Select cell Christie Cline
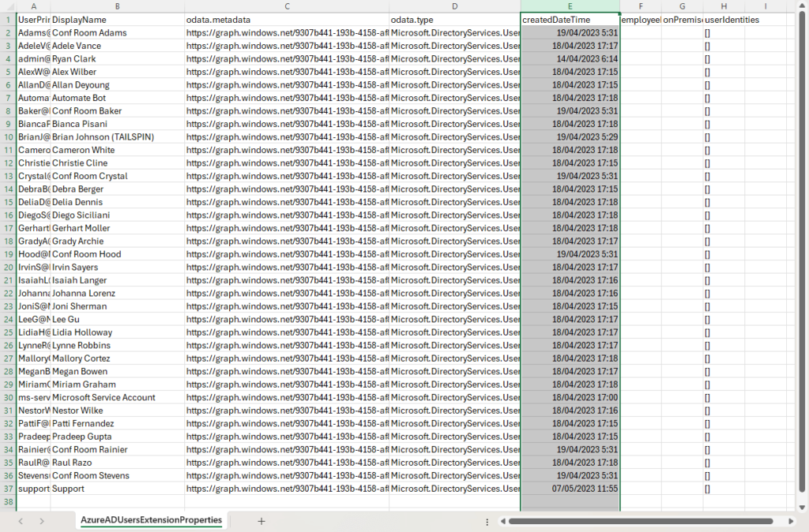Image resolution: width=809 pixels, height=532 pixels. tap(118, 163)
